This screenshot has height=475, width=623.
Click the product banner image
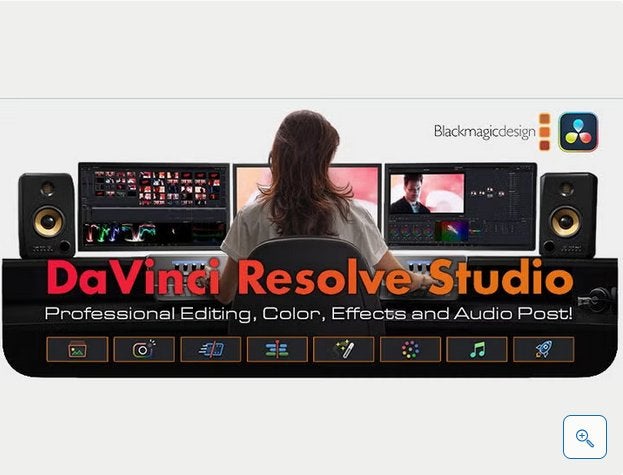pos(310,242)
